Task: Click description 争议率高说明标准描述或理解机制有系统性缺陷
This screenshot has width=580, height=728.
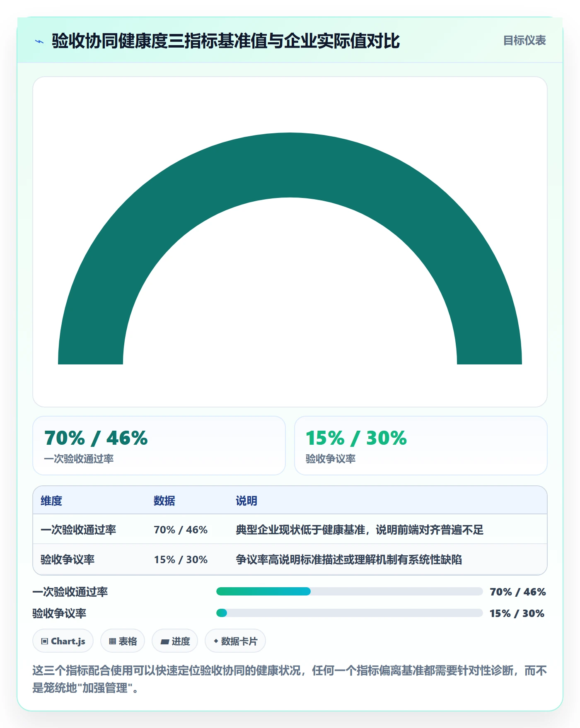Action: point(349,559)
